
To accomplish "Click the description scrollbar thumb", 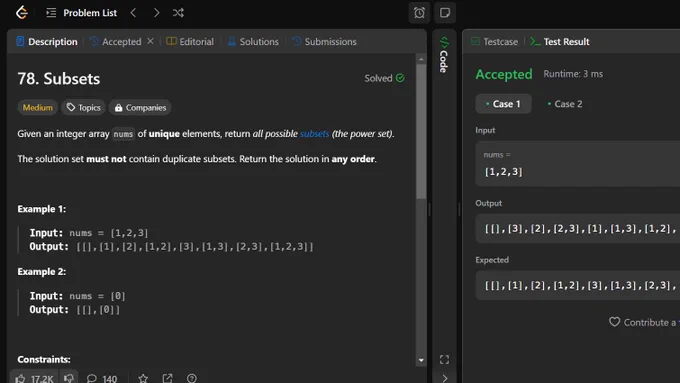I will (421, 131).
